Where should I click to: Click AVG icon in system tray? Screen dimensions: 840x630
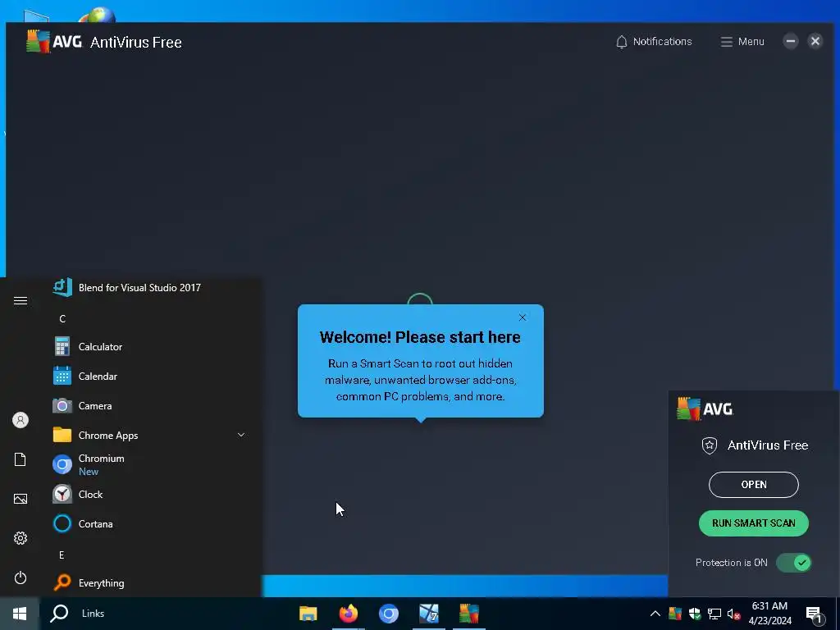click(675, 614)
